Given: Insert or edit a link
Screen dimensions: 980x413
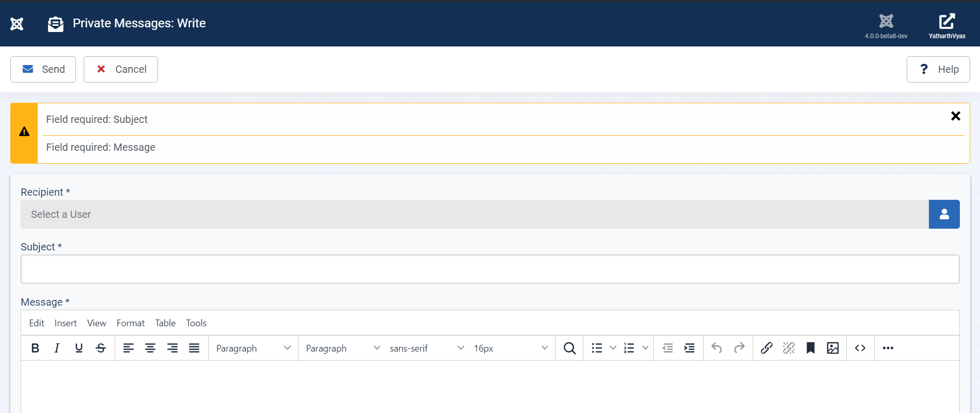Looking at the screenshot, I should (x=767, y=348).
